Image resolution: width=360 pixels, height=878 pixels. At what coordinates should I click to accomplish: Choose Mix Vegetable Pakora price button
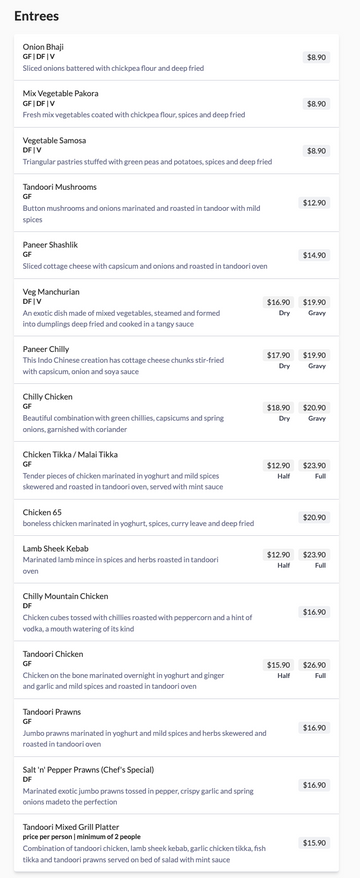(316, 104)
